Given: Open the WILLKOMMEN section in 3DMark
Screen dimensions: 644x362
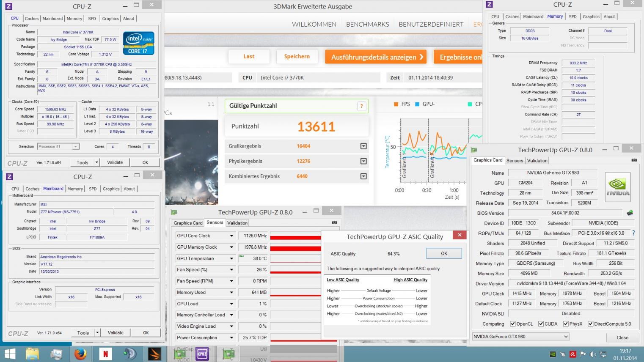Looking at the screenshot, I should point(314,24).
